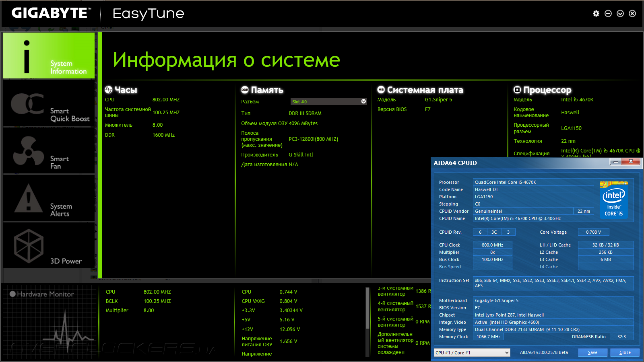Go to System Alerts tab
Image resolution: width=644 pixels, height=362 pixels.
pos(49,198)
